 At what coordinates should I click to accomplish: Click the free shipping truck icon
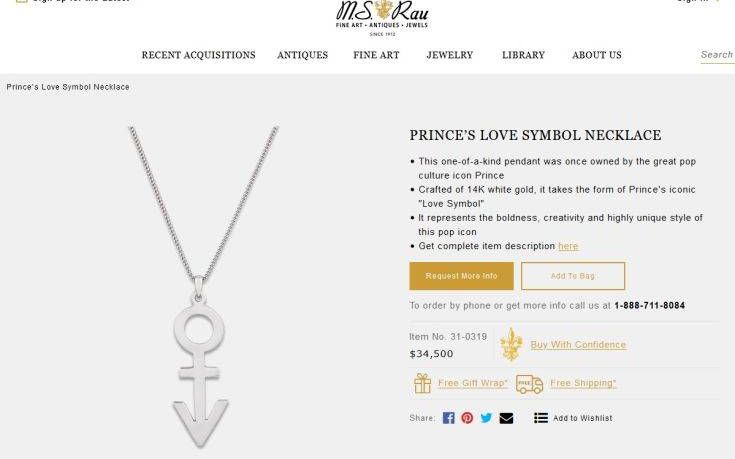point(529,384)
